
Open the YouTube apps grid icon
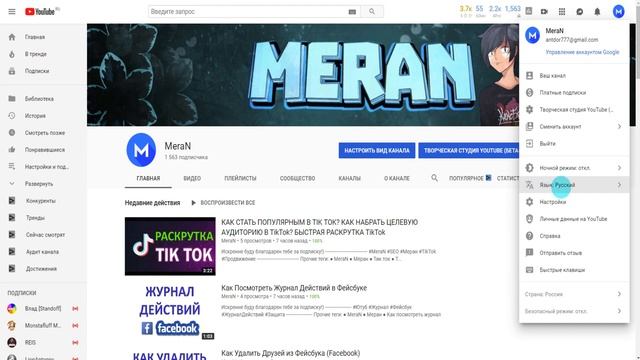click(x=562, y=11)
